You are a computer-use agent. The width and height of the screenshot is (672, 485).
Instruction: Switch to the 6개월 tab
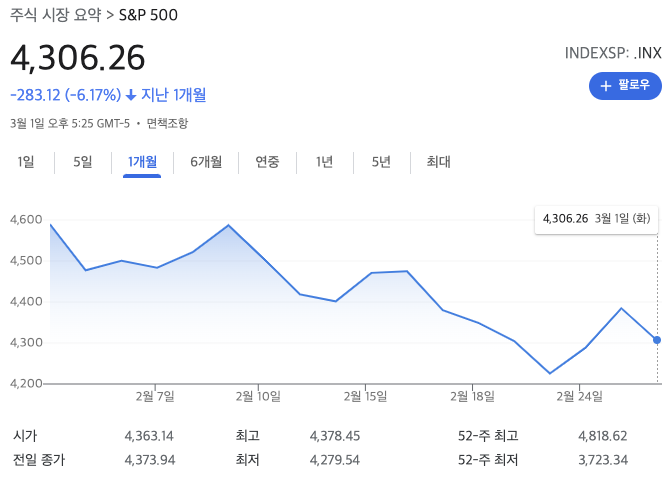206,162
